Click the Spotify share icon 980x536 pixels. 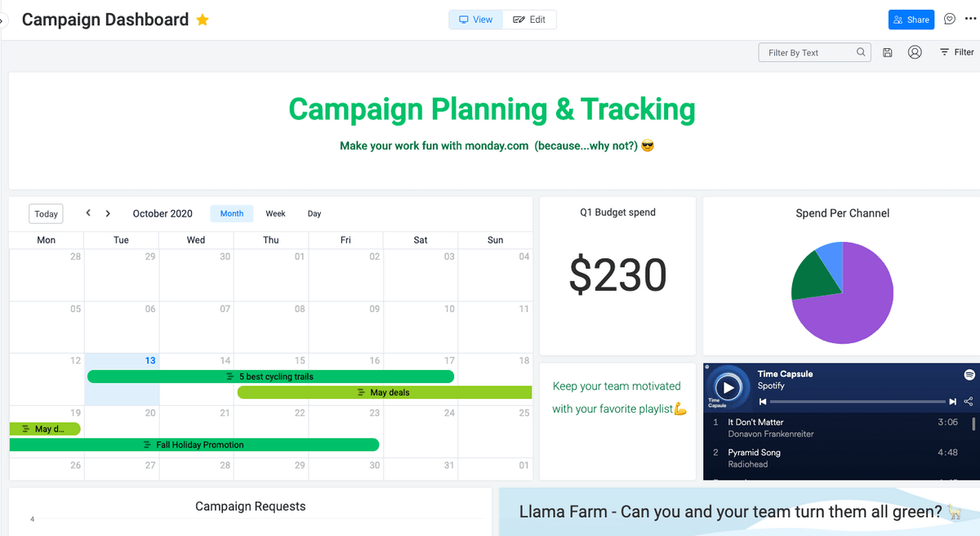click(969, 401)
